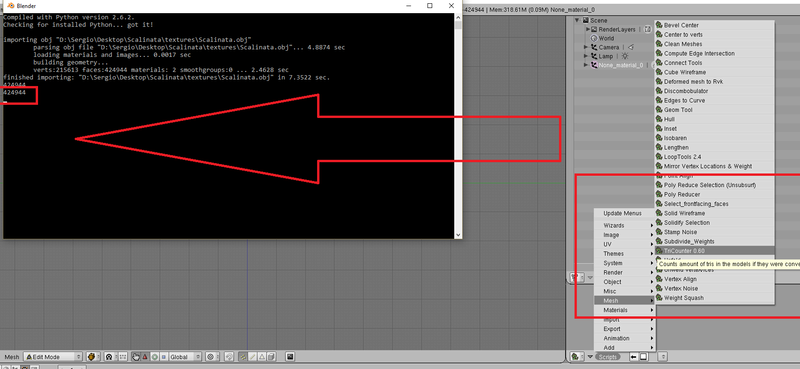Click the viewport shading icon
The height and width of the screenshot is (369, 800).
[x=92, y=356]
